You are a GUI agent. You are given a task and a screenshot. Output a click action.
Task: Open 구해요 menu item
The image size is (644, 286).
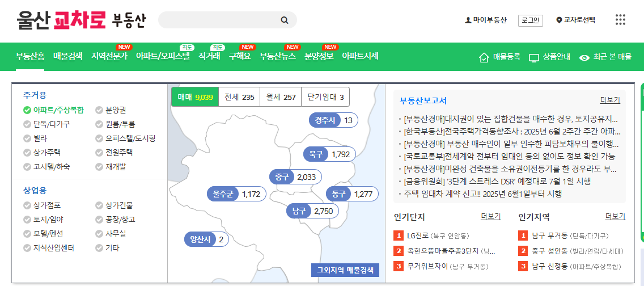240,56
